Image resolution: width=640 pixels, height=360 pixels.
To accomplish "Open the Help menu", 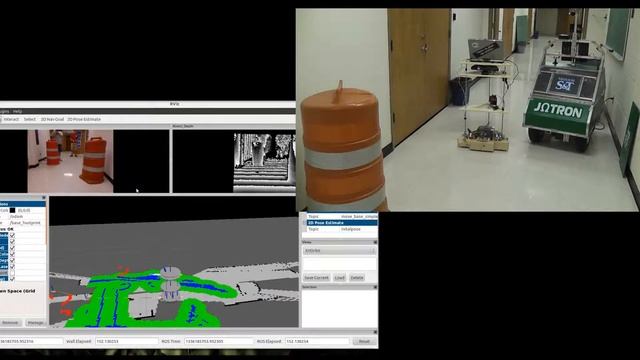I will tap(17, 111).
